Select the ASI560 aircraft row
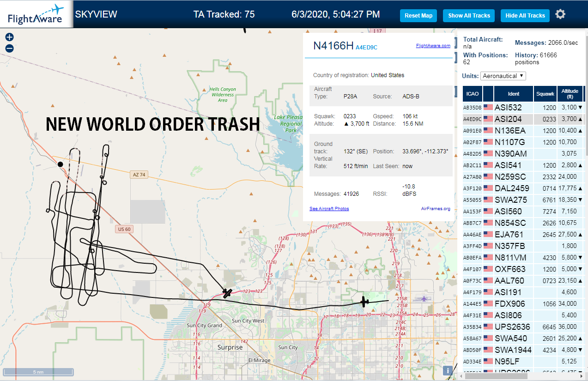 524,212
